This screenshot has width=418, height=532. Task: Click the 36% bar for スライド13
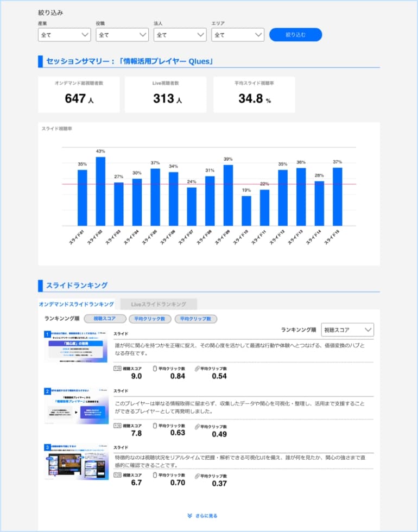(x=301, y=197)
